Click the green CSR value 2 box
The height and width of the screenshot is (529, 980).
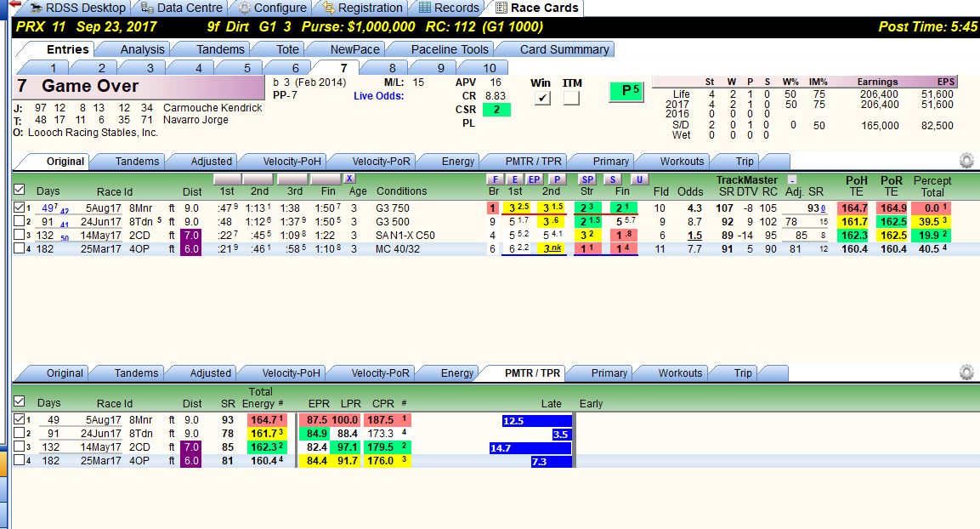(x=496, y=110)
